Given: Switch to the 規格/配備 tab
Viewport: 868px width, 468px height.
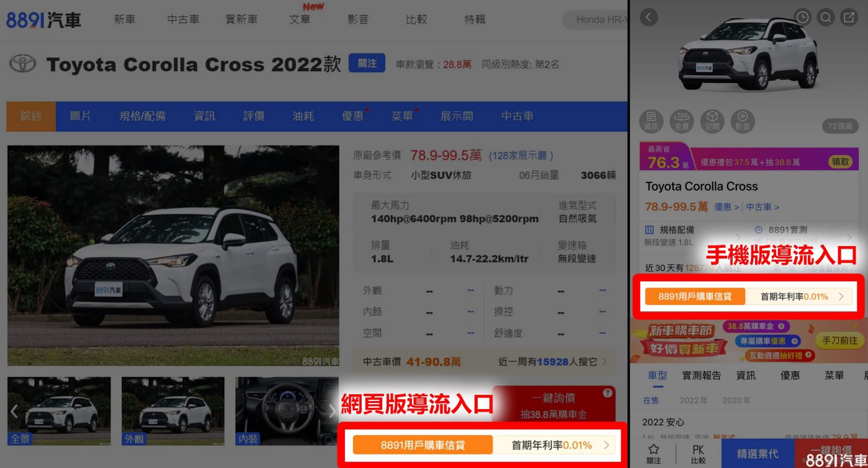Looking at the screenshot, I should (142, 116).
